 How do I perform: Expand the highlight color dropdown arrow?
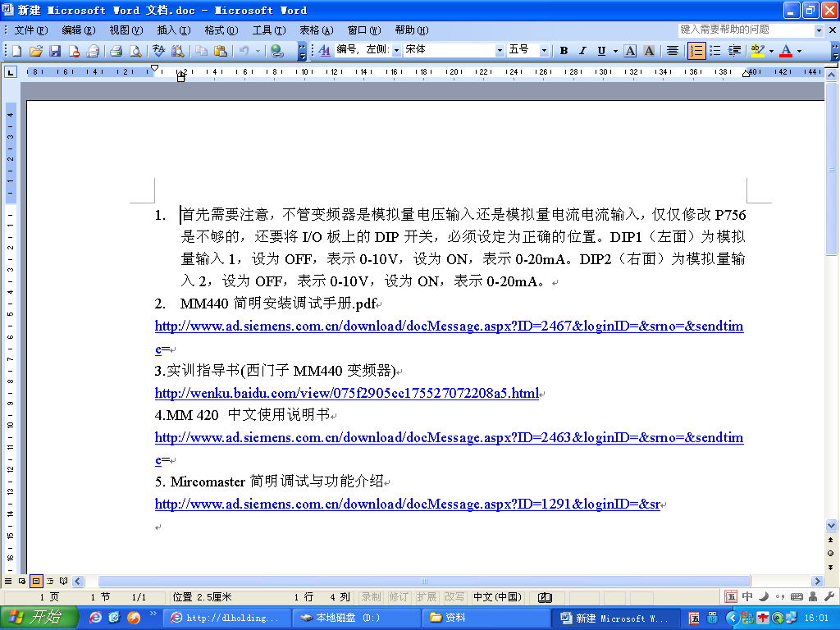(771, 51)
